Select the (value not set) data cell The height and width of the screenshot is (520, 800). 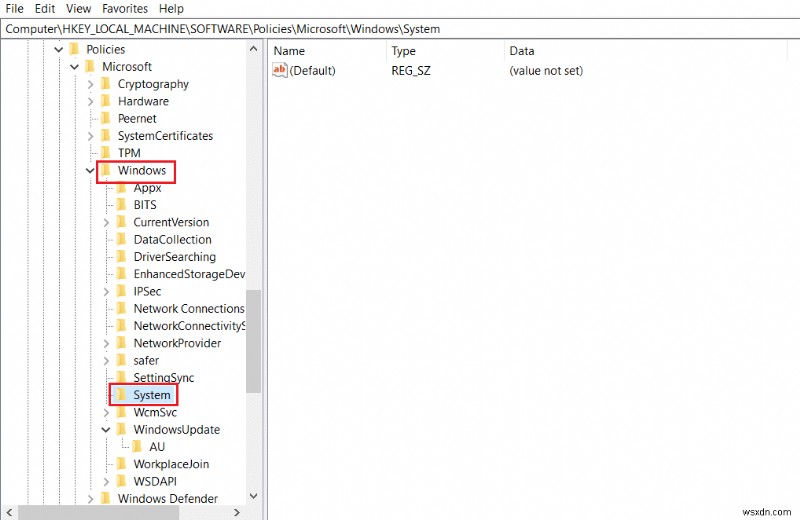click(x=546, y=70)
